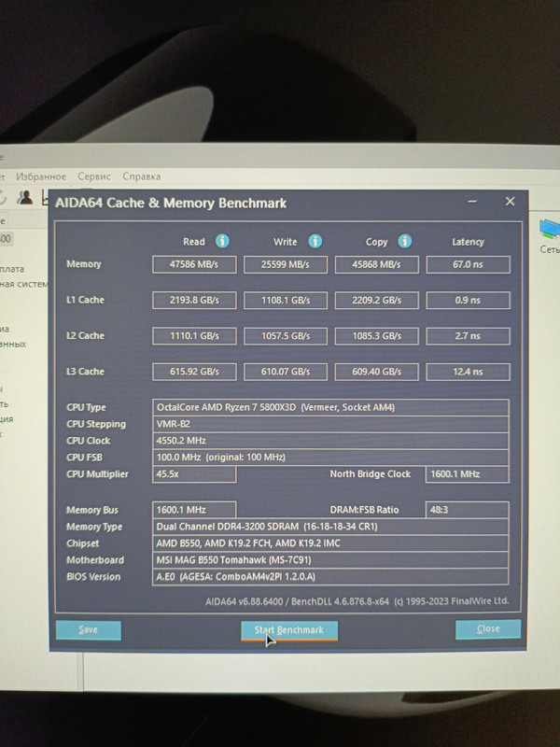The height and width of the screenshot is (747, 560).
Task: Click the Start Benchmark button
Action: click(x=289, y=631)
